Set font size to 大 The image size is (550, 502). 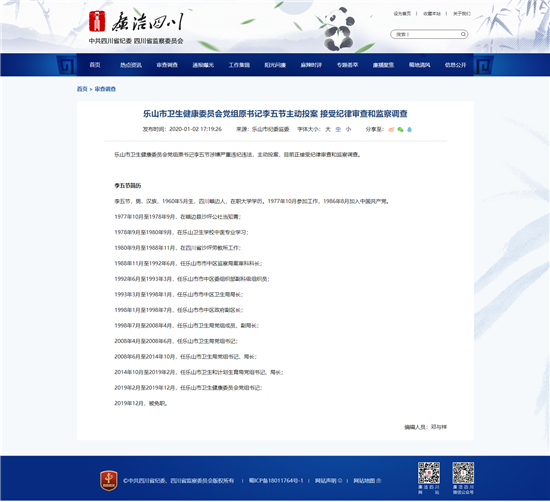point(328,129)
